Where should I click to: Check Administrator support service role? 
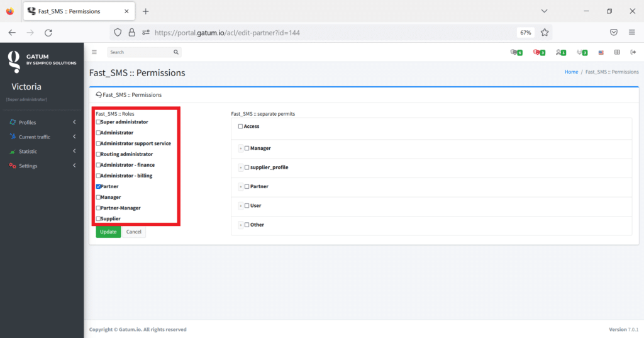coord(98,144)
